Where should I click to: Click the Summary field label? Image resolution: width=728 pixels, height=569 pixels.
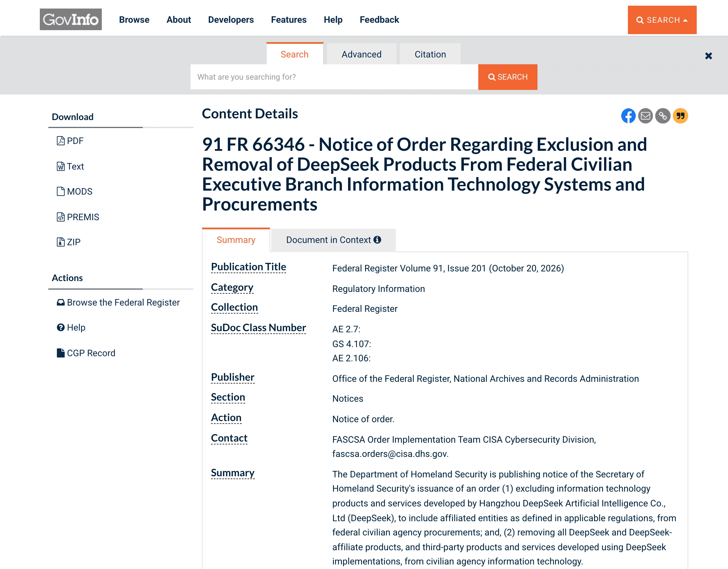pos(232,473)
